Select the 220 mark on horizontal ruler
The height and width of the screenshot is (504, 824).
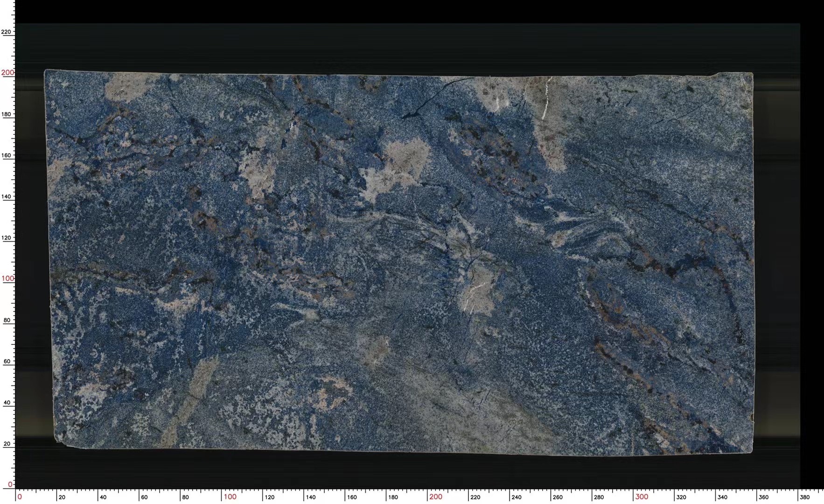[x=475, y=497]
